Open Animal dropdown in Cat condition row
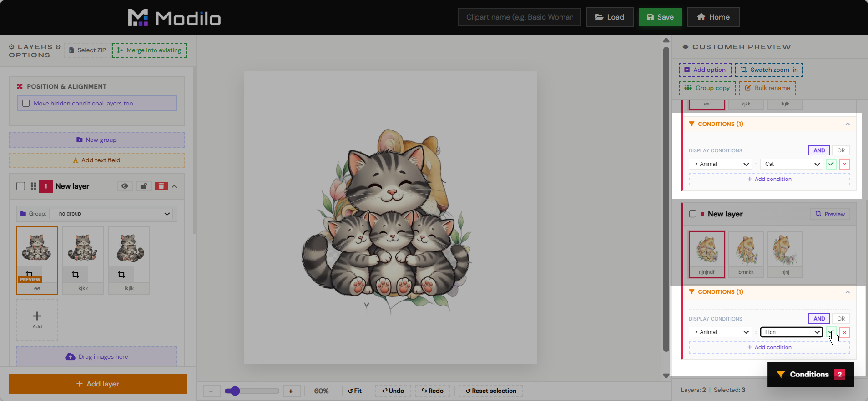The image size is (868, 401). click(x=721, y=164)
